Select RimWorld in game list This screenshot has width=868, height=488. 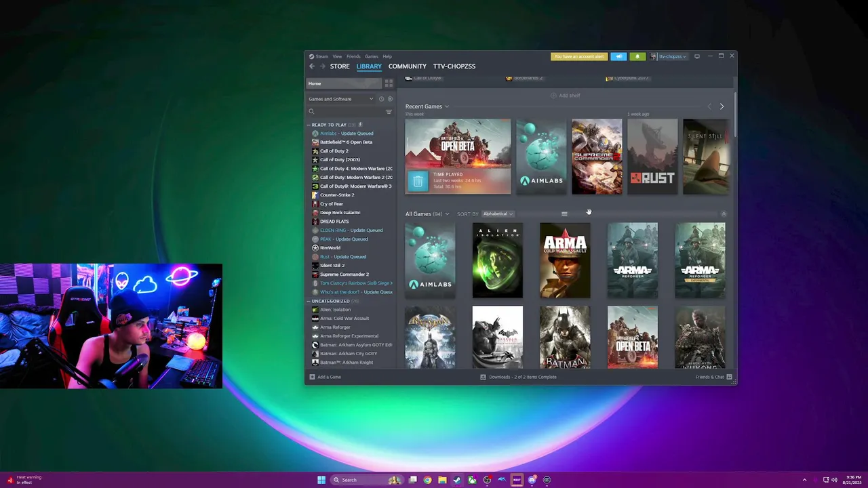pos(330,248)
